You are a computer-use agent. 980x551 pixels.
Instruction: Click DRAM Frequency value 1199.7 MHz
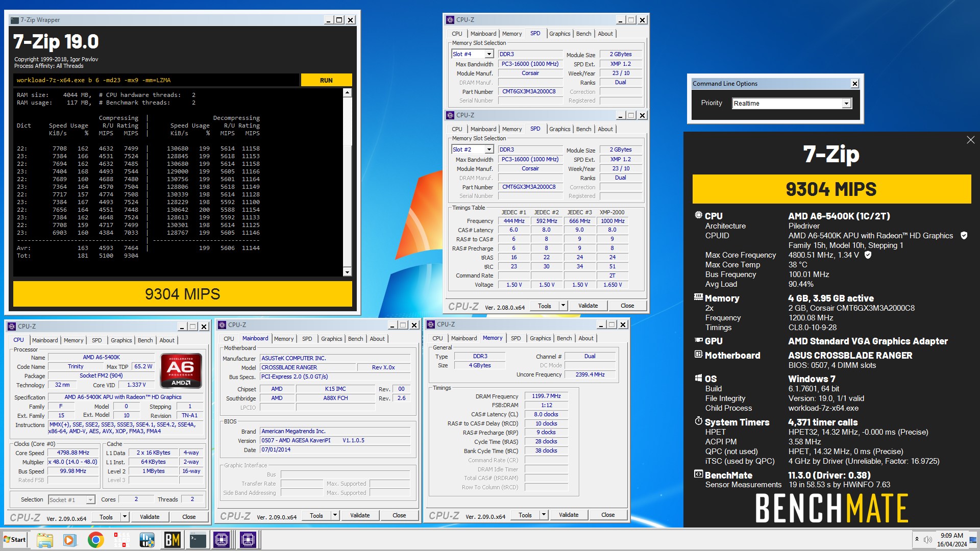tap(546, 396)
